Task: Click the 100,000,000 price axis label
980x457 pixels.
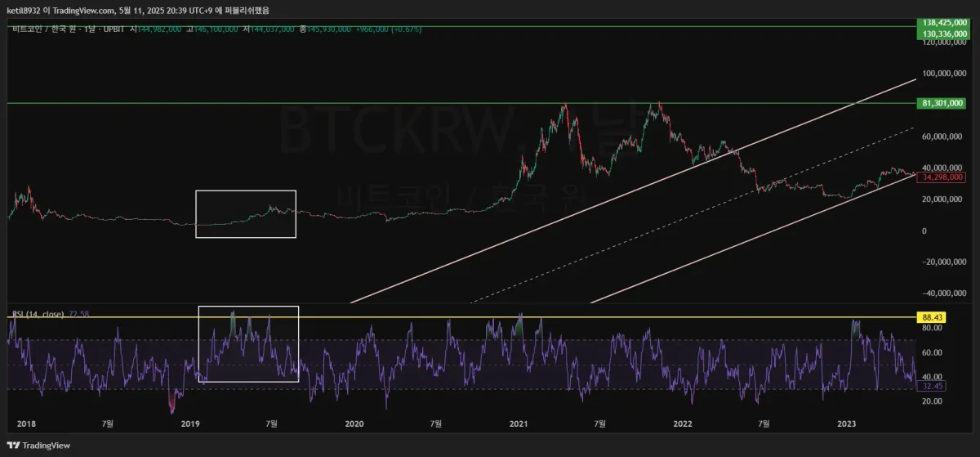Action: pyautogui.click(x=944, y=74)
